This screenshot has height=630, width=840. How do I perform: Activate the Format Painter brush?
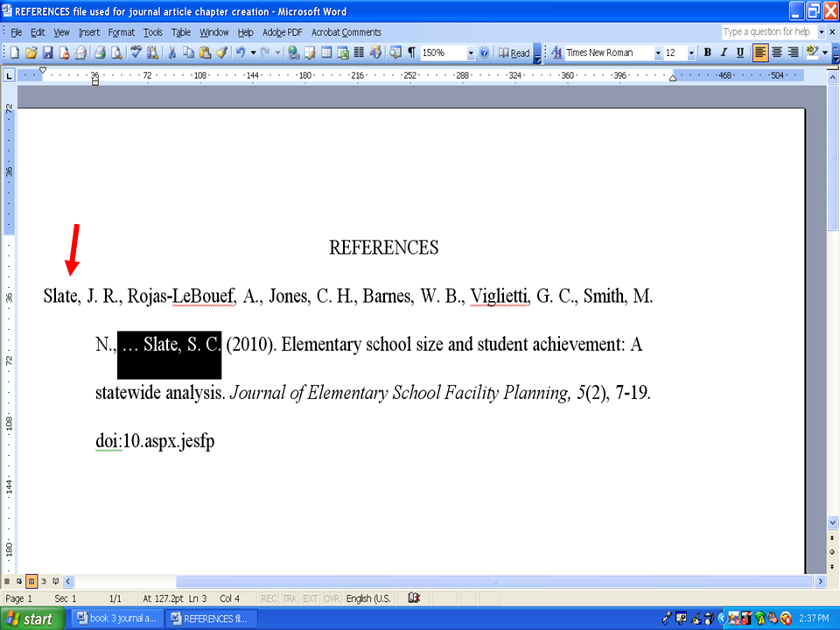[221, 52]
